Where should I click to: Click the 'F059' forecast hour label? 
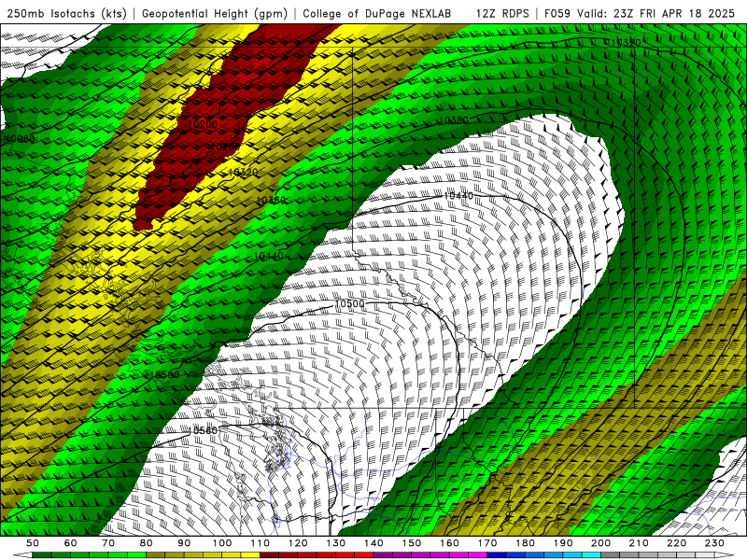[557, 13]
